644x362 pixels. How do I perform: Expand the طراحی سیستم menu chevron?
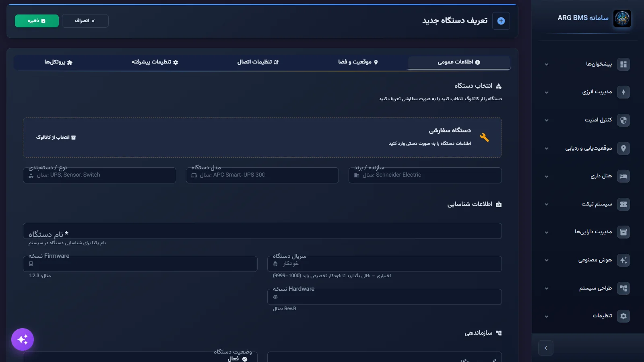[x=547, y=288]
